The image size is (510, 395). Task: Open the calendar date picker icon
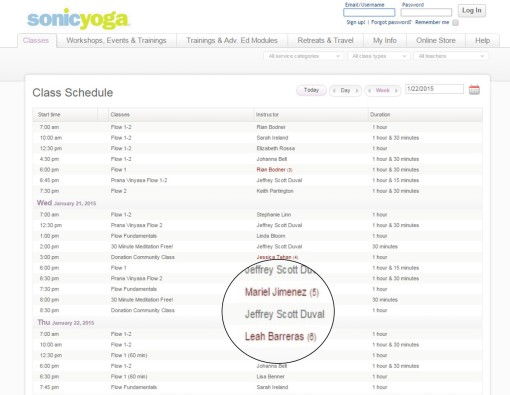pyautogui.click(x=474, y=90)
